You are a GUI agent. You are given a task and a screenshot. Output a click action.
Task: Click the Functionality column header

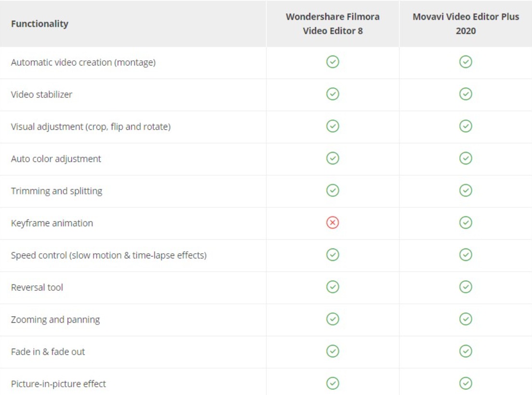pos(40,24)
